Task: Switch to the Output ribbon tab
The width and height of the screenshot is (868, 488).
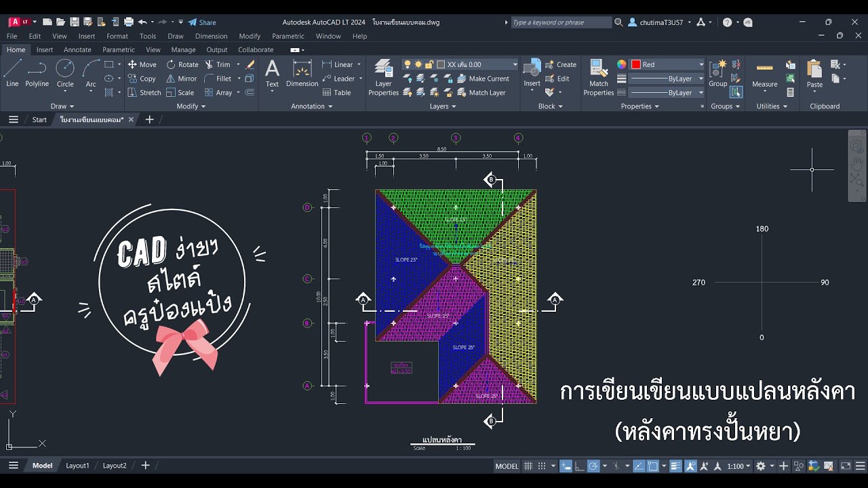Action: (217, 49)
